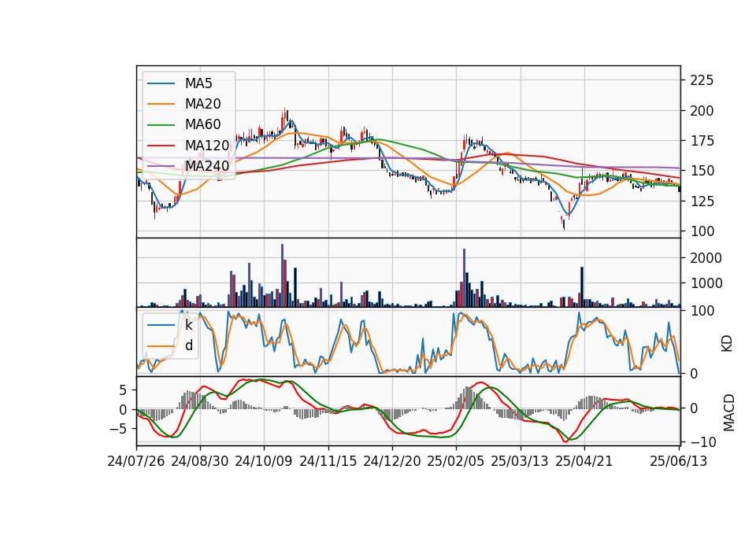Click the 25/06/13 date axis label

click(x=679, y=461)
